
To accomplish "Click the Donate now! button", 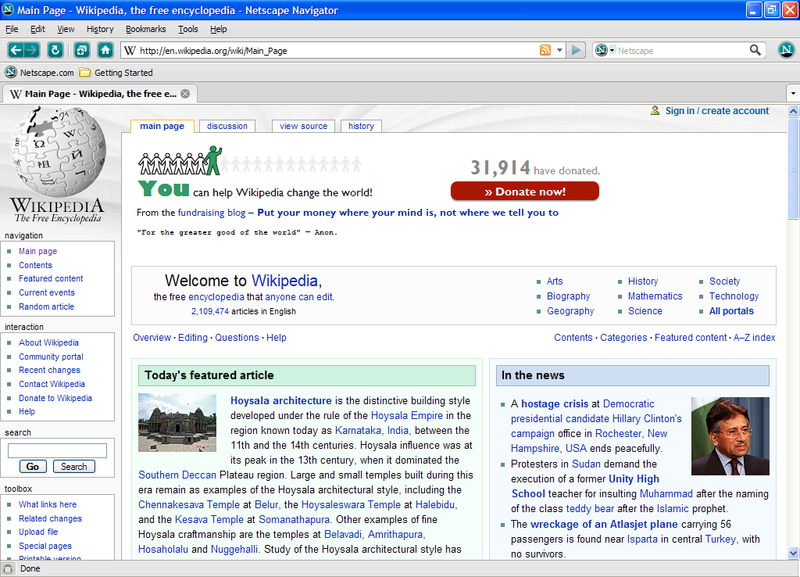I will [525, 192].
